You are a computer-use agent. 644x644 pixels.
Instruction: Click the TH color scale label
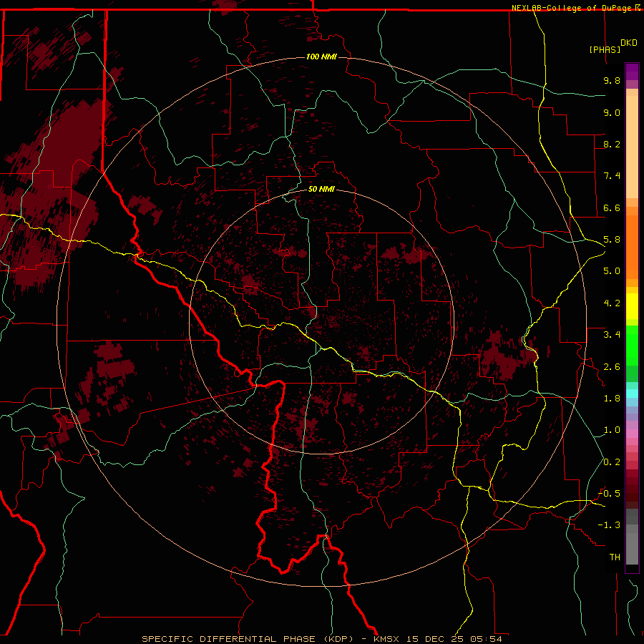pyautogui.click(x=615, y=557)
